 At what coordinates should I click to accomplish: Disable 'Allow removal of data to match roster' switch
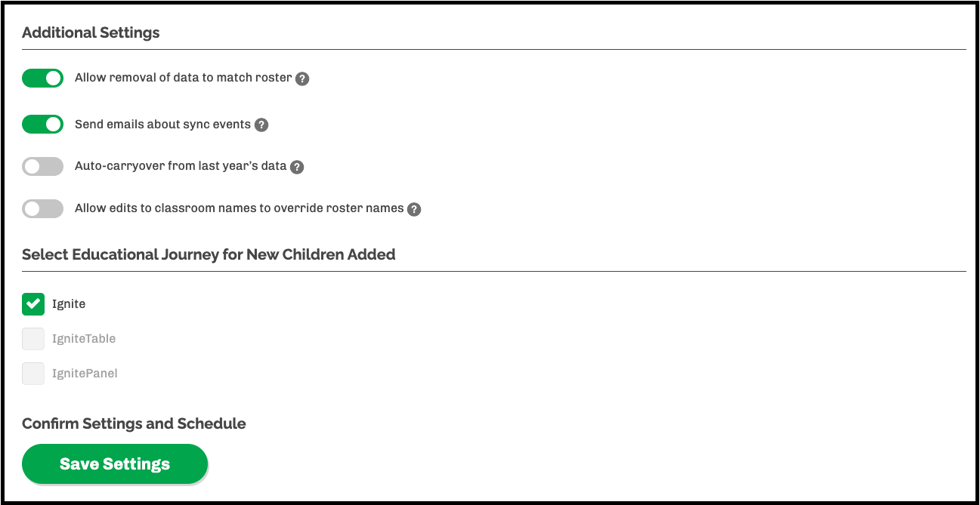pos(42,78)
